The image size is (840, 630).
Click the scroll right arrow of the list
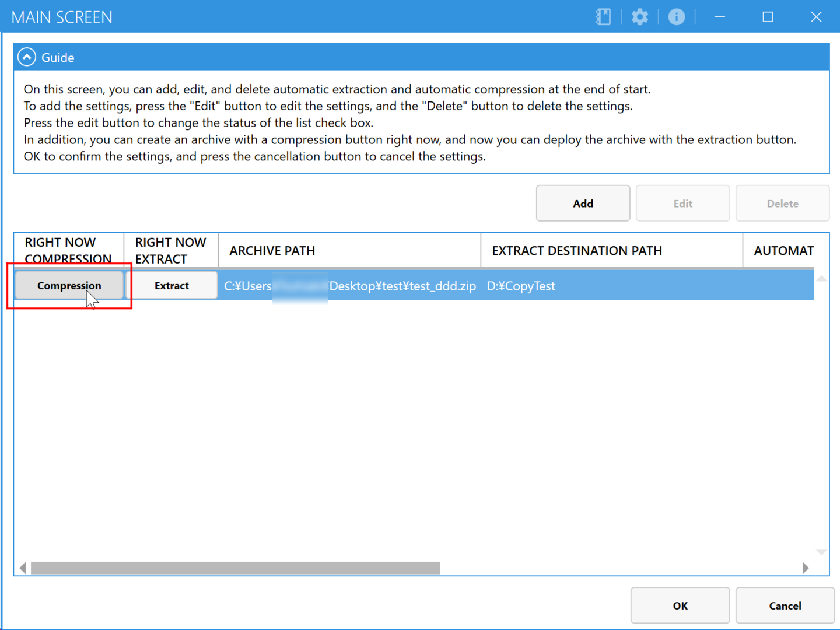point(806,568)
